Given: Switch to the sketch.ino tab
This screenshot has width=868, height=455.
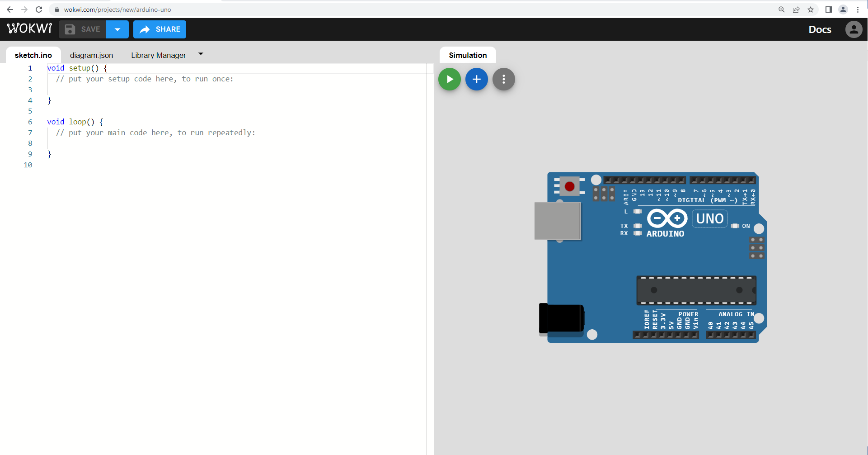Looking at the screenshot, I should (x=33, y=55).
